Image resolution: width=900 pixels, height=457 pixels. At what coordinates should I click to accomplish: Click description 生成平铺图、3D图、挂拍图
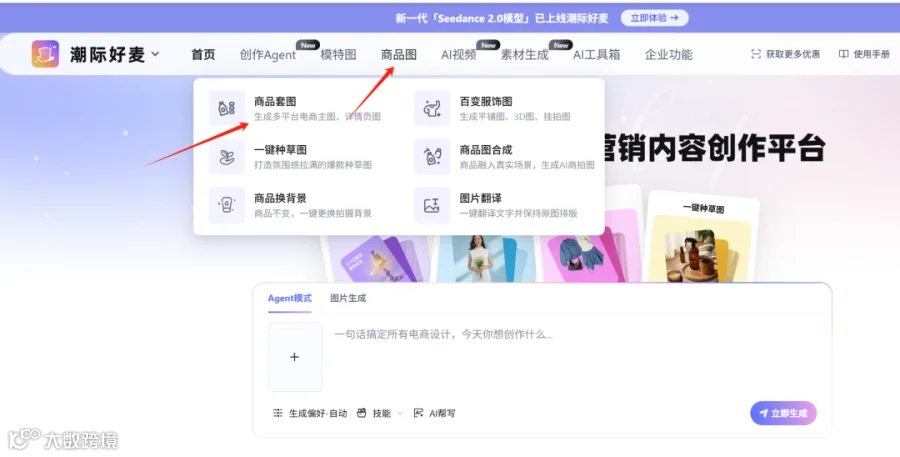(x=515, y=117)
